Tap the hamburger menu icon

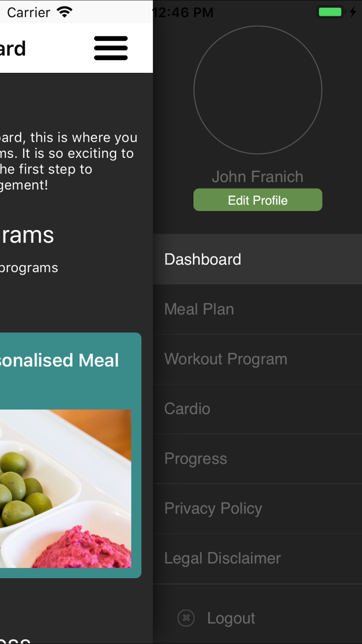tap(111, 48)
